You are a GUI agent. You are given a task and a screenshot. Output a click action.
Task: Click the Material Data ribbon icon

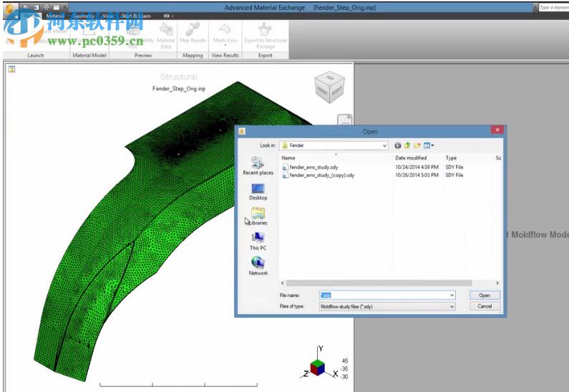[x=166, y=36]
